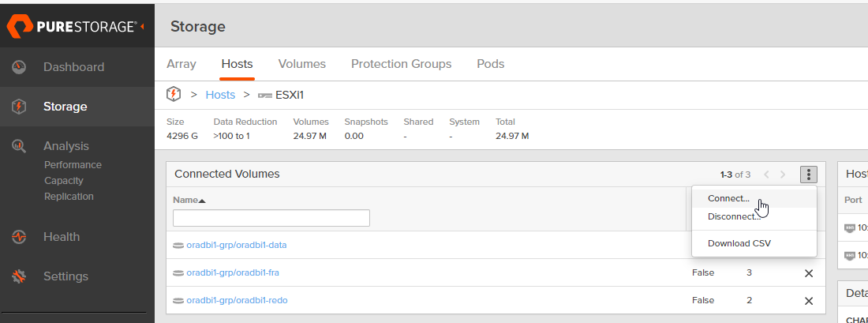Choose Connect... from the menu
Image resolution: width=868 pixels, height=323 pixels.
point(754,198)
